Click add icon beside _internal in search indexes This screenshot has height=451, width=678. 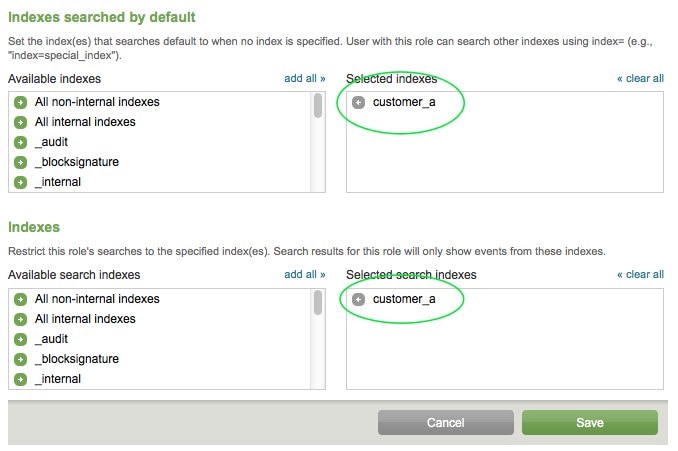click(x=20, y=379)
